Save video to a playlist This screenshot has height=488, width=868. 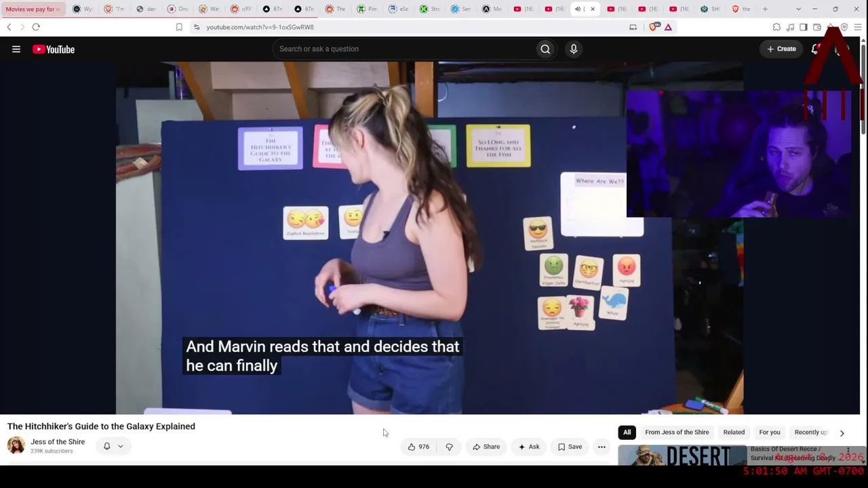point(570,447)
